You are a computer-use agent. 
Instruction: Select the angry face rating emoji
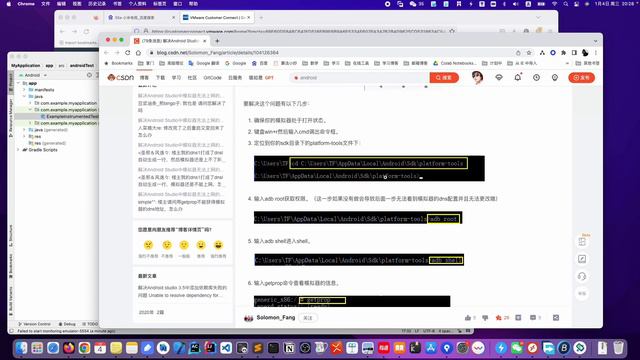pyautogui.click(x=148, y=245)
